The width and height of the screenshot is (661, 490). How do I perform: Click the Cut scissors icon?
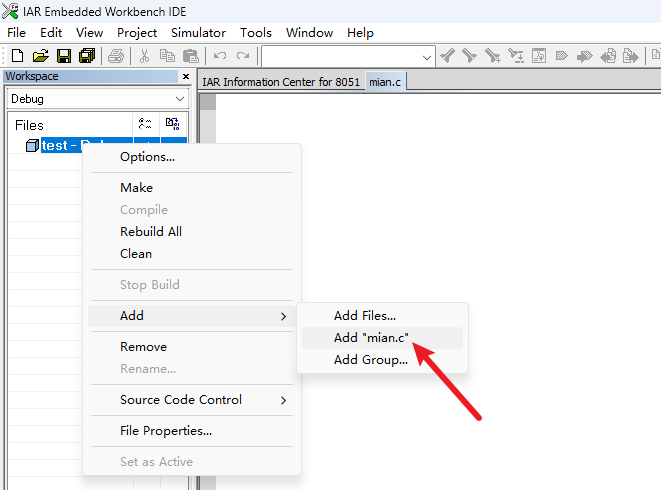point(144,56)
